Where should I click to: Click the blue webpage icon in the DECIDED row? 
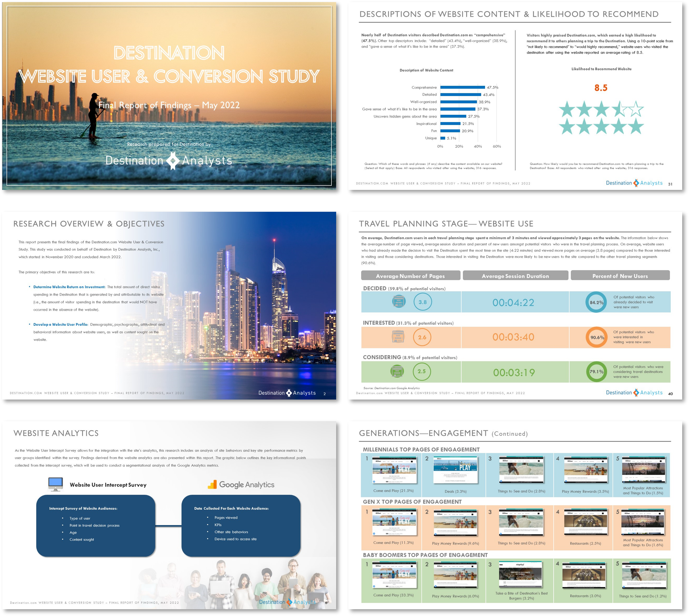coord(399,301)
